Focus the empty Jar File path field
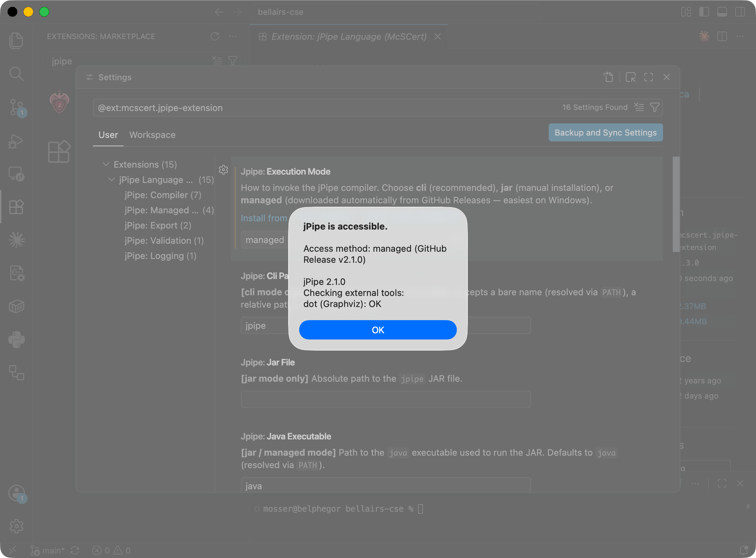 [x=386, y=399]
